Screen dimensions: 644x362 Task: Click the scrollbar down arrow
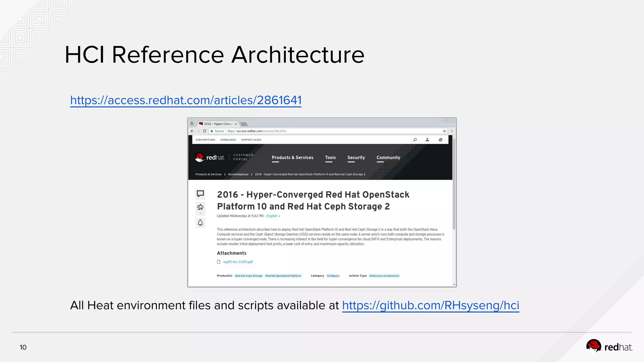coord(454,284)
